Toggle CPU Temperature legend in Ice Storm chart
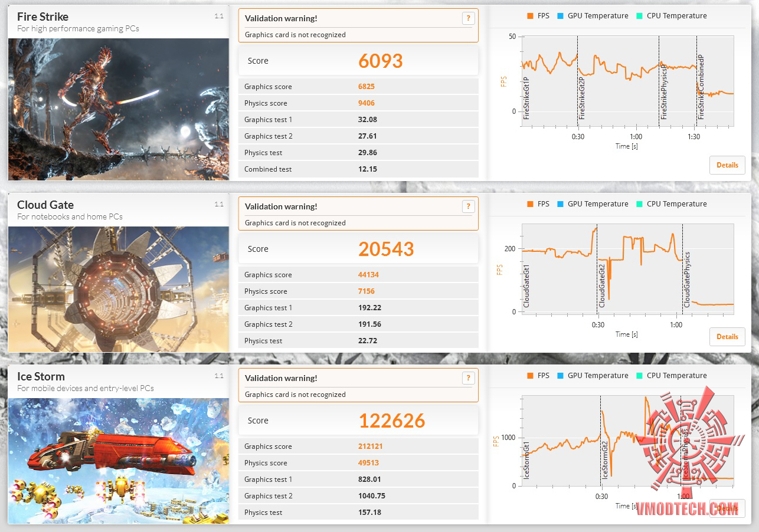The image size is (759, 532). pos(671,376)
